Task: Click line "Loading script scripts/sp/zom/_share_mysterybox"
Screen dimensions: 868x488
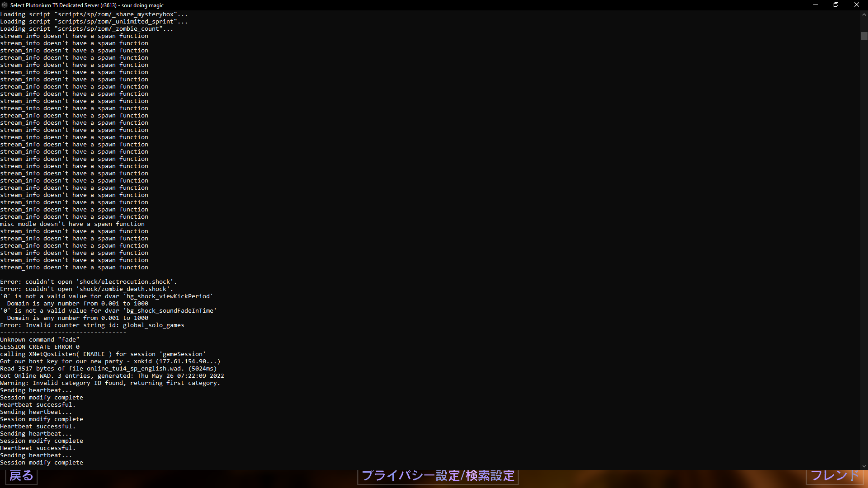Action: click(x=94, y=14)
